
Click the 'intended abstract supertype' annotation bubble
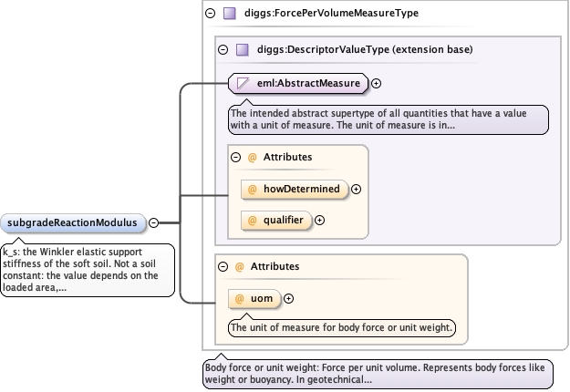coord(389,119)
